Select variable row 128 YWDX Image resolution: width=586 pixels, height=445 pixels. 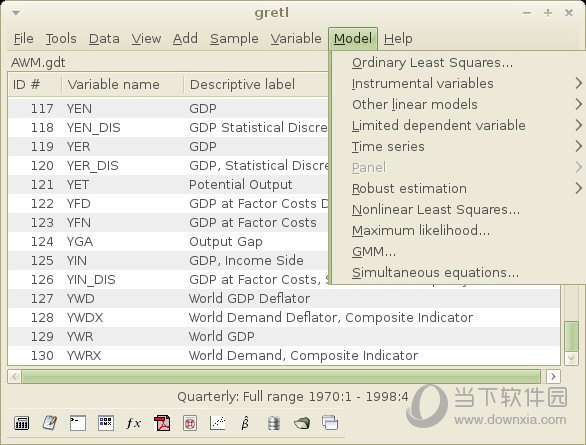coord(284,318)
